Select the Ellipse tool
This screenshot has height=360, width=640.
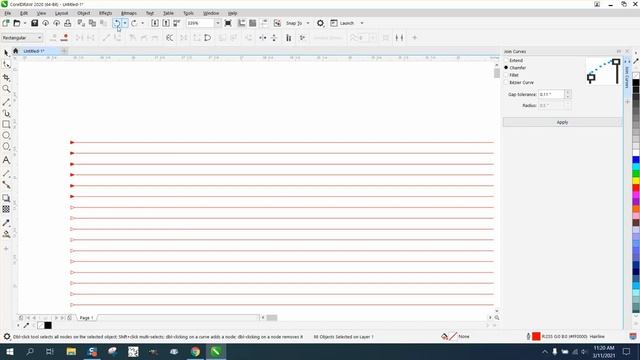pos(6,135)
